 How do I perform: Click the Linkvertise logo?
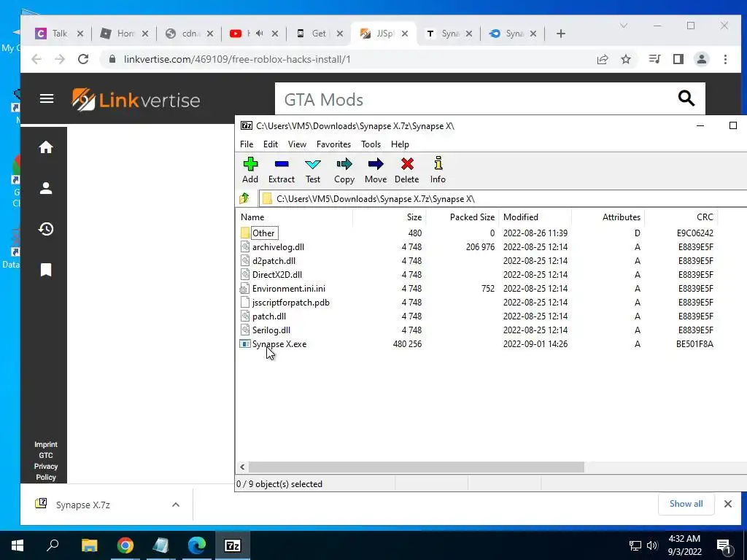pos(136,99)
